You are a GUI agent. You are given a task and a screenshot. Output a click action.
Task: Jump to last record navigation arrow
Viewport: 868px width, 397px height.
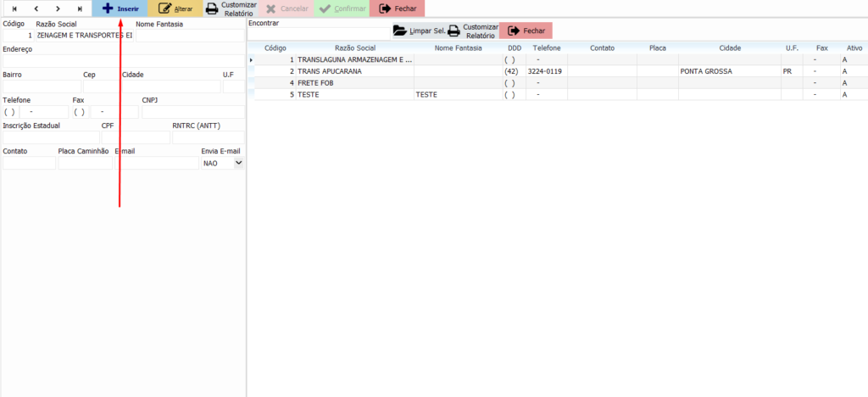[80, 8]
